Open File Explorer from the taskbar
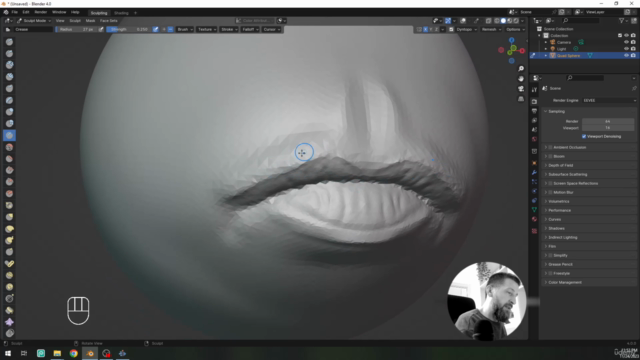Viewport: 640px width, 360px height. click(57, 353)
